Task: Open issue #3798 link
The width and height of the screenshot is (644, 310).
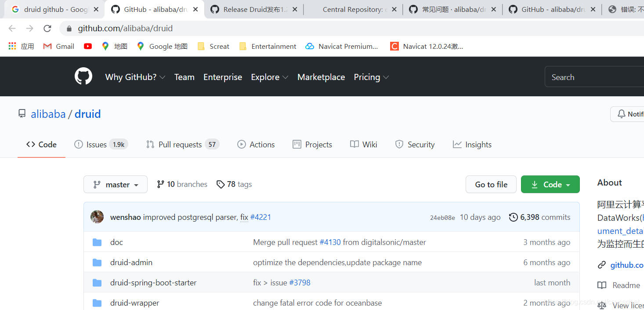Action: 300,283
